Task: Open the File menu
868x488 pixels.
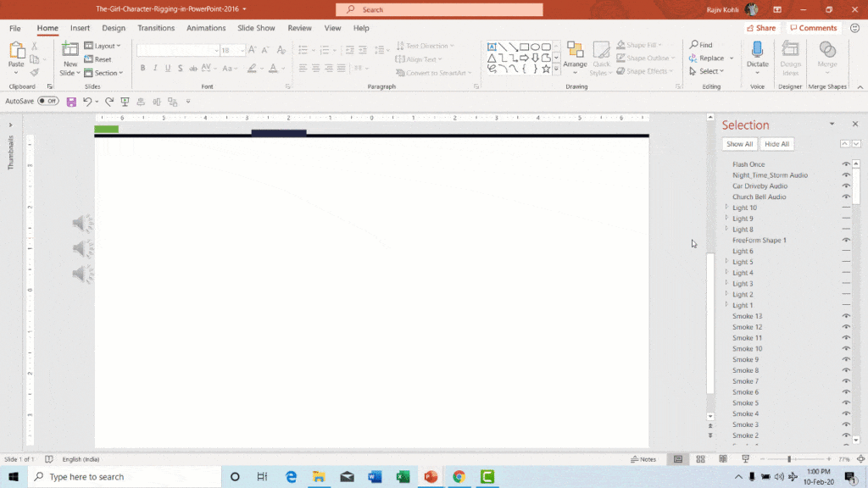Action: [x=14, y=28]
